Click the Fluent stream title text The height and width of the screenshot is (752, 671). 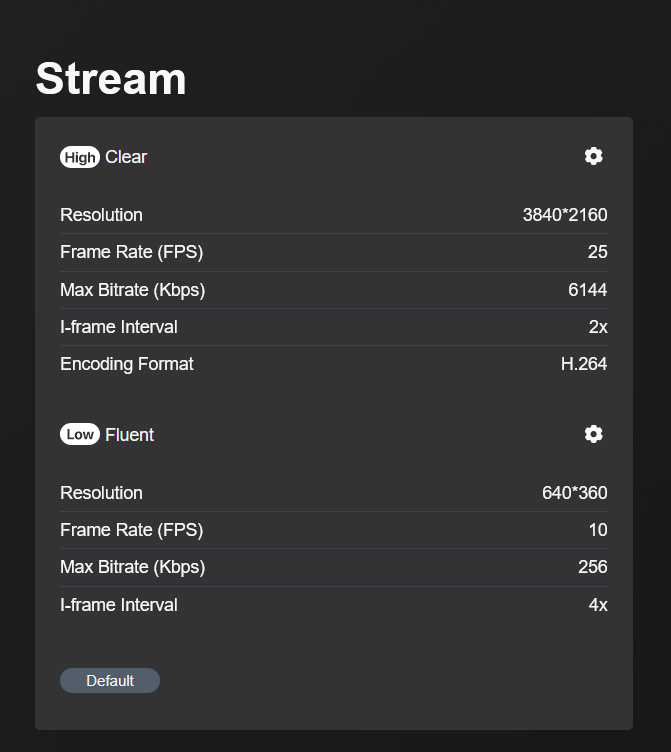pyautogui.click(x=129, y=435)
